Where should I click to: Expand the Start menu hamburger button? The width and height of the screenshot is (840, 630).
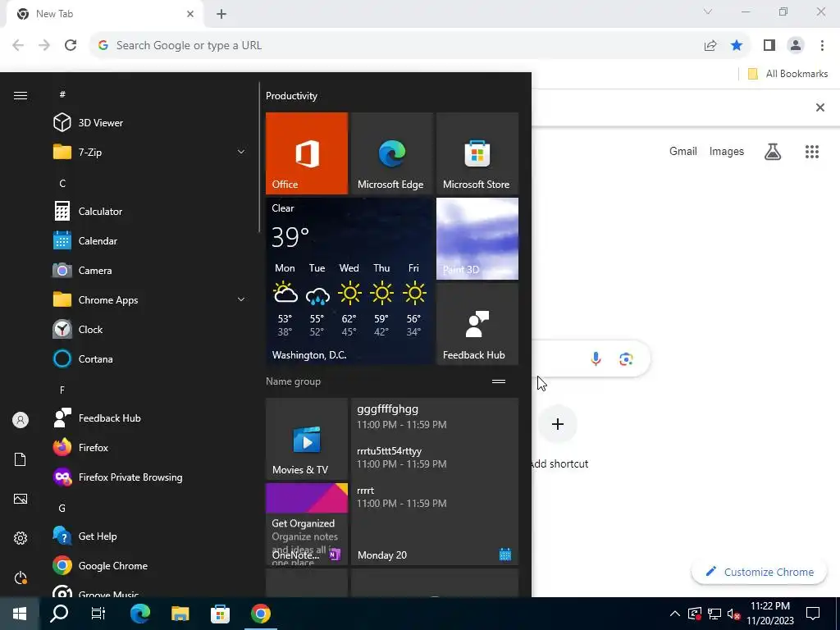tap(21, 95)
